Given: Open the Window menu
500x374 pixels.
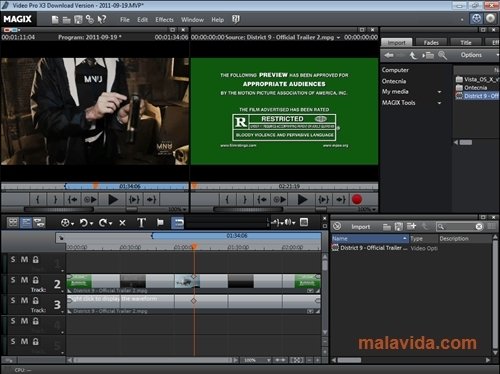Looking at the screenshot, I should (x=192, y=20).
